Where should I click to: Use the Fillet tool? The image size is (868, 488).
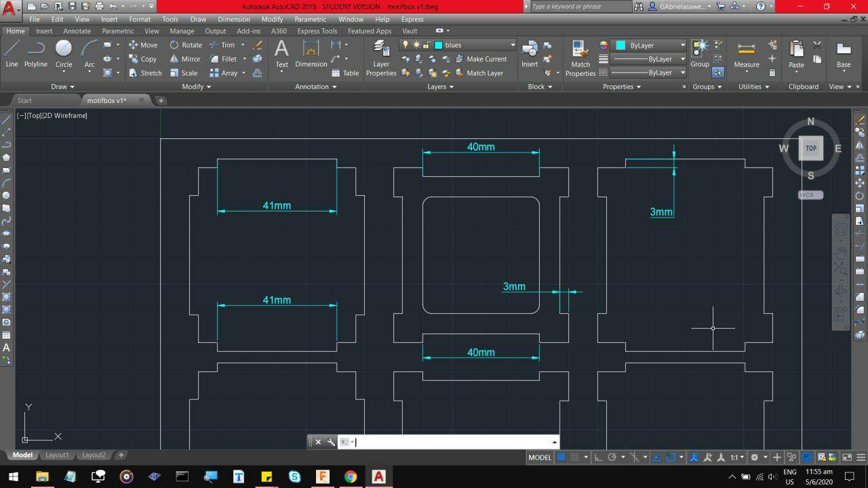coord(223,59)
